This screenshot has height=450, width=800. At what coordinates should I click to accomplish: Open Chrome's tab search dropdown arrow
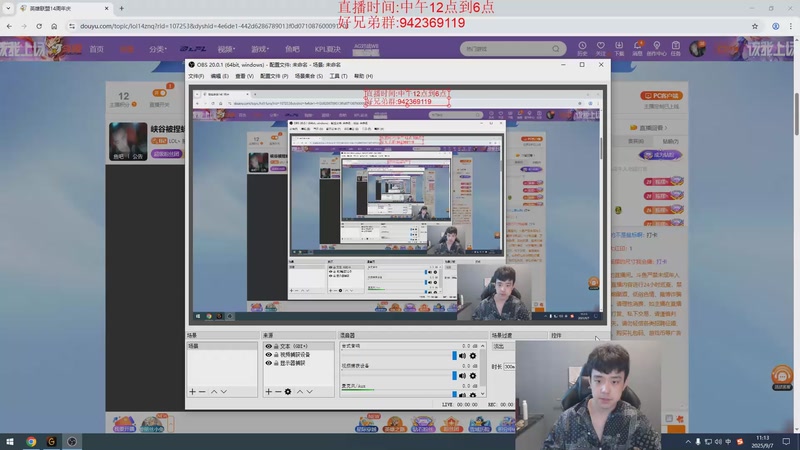[8, 8]
